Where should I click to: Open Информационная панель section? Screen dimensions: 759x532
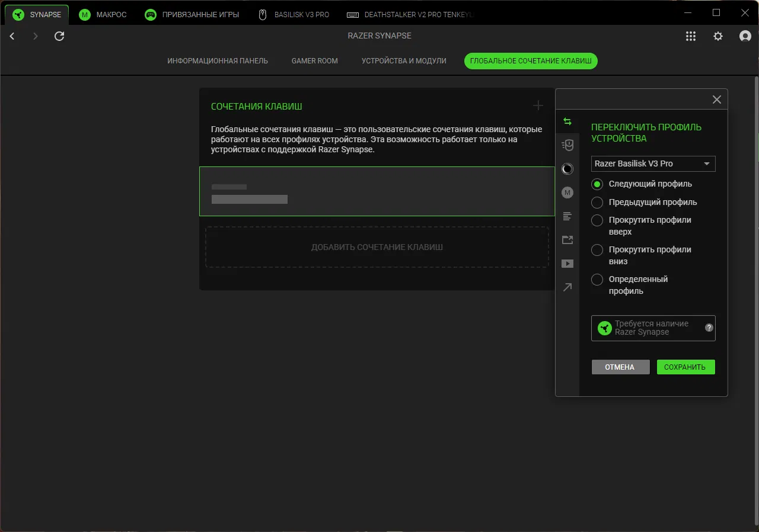[218, 61]
